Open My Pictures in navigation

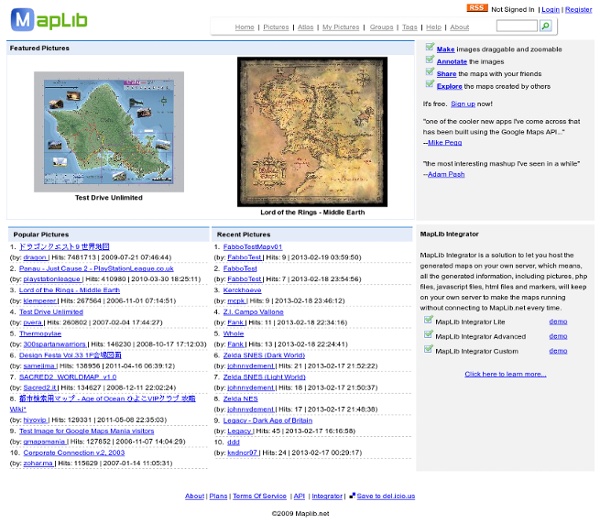(341, 27)
